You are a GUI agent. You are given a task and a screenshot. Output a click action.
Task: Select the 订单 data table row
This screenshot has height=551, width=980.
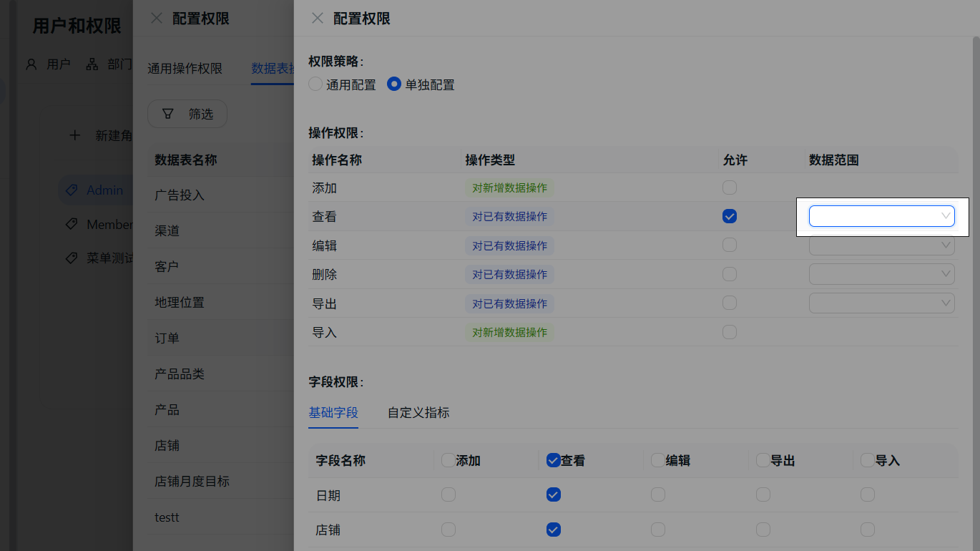point(220,338)
